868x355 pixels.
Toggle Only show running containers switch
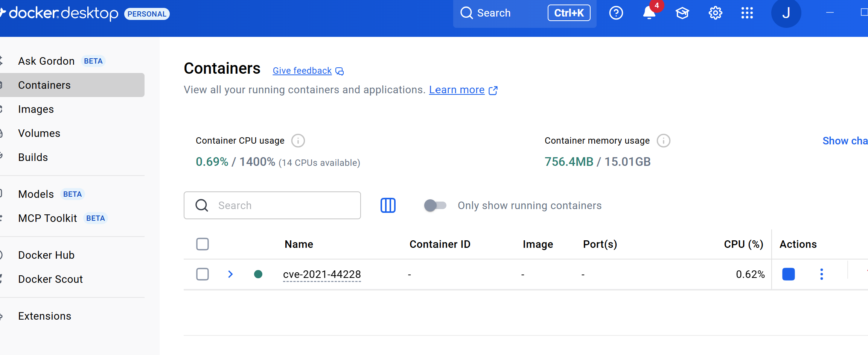(435, 205)
